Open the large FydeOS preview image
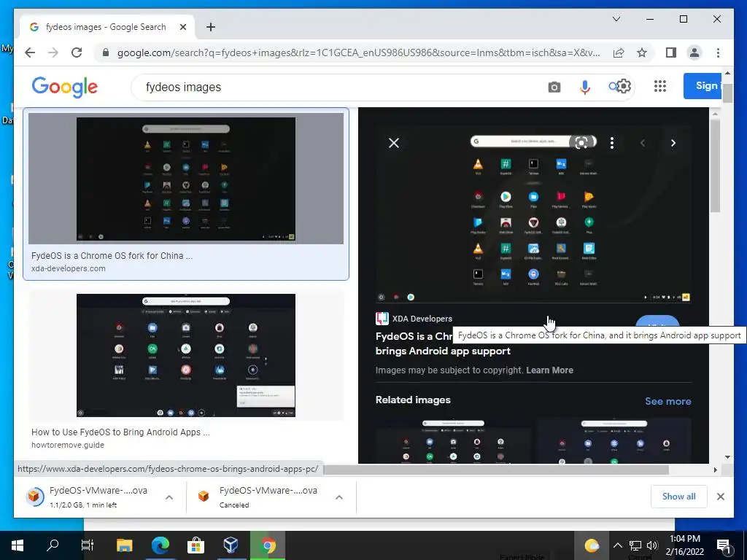 coord(533,214)
